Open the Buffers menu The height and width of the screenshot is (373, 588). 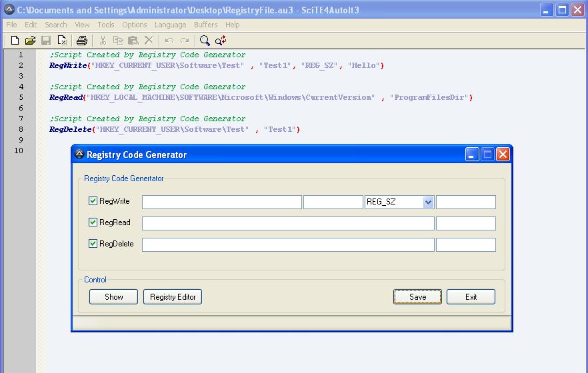coord(205,25)
